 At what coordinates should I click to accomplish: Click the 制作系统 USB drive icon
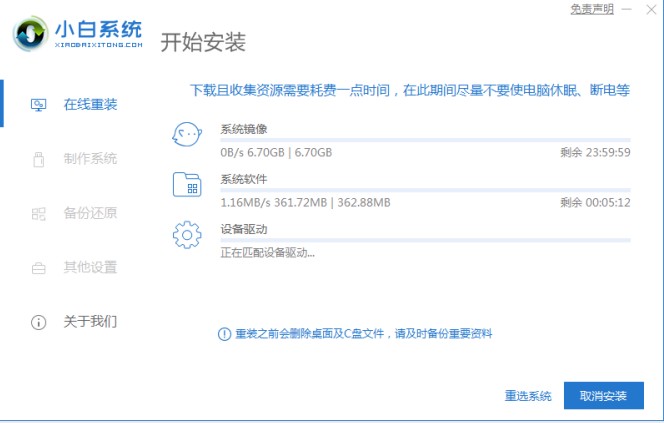pyautogui.click(x=39, y=159)
